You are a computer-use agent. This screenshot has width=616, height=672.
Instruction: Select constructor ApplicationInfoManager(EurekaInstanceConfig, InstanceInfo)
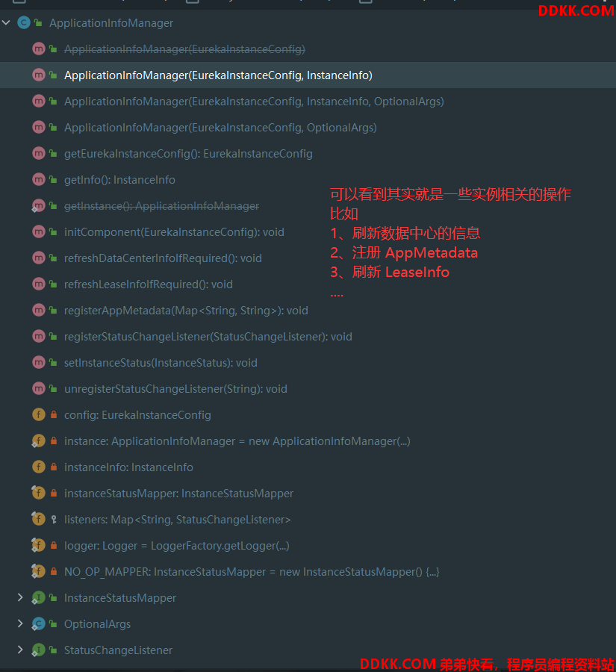coord(308,75)
